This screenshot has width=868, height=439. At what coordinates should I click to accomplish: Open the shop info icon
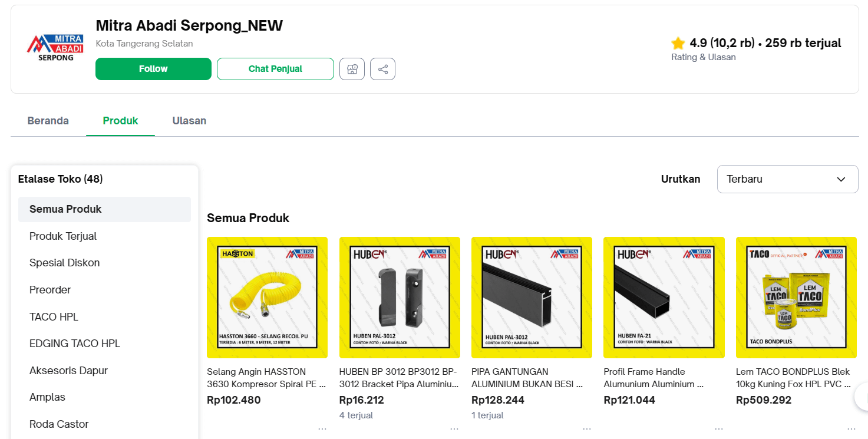pos(352,69)
